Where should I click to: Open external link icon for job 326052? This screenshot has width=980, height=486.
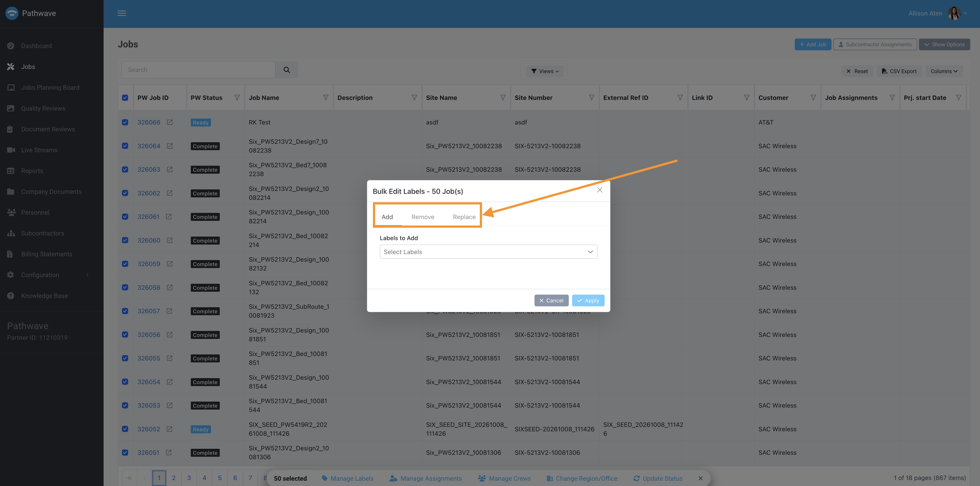pos(170,429)
